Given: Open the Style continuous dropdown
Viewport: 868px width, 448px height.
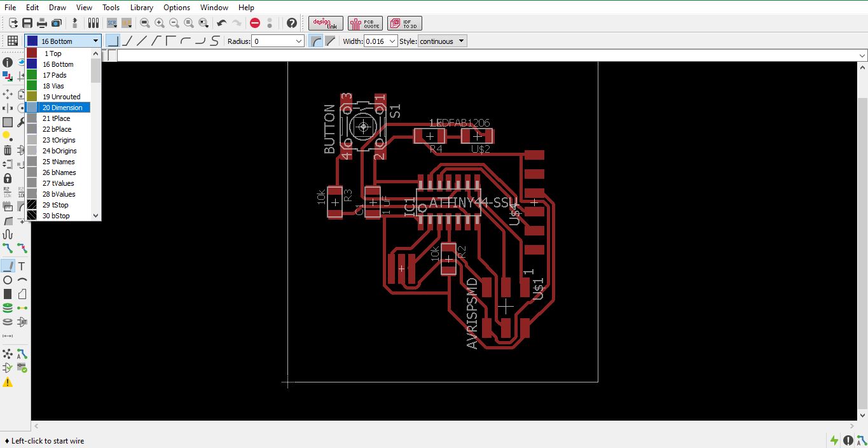Looking at the screenshot, I should (x=443, y=41).
